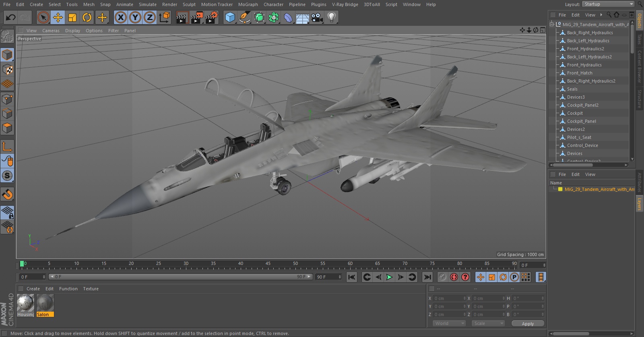Select the Housing material swatch
This screenshot has width=644, height=337.
25,303
